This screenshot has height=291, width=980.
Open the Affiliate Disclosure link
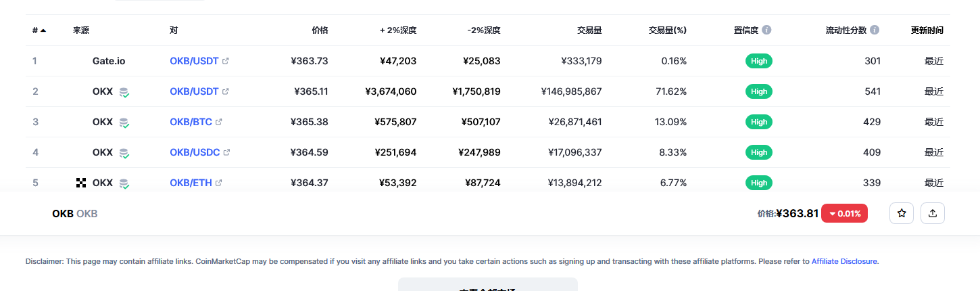tap(844, 261)
